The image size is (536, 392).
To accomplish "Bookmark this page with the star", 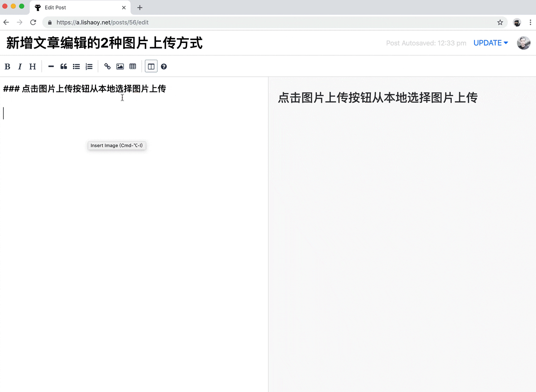I will pyautogui.click(x=500, y=22).
